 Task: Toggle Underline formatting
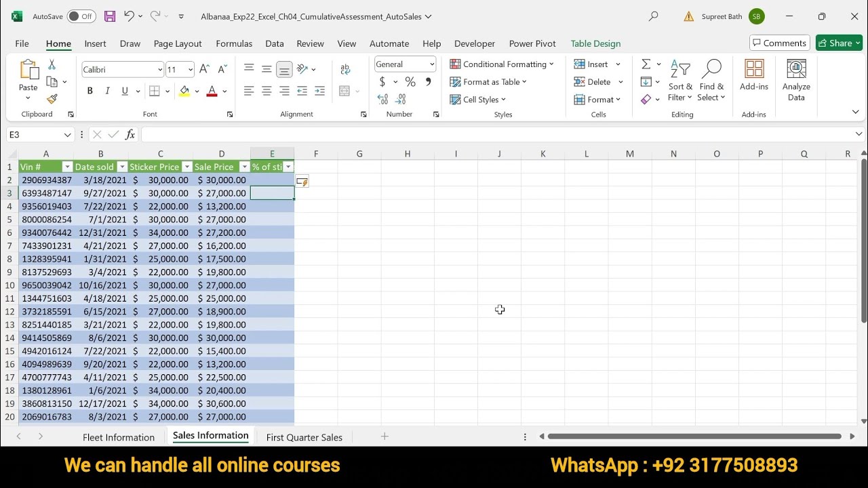pyautogui.click(x=125, y=91)
